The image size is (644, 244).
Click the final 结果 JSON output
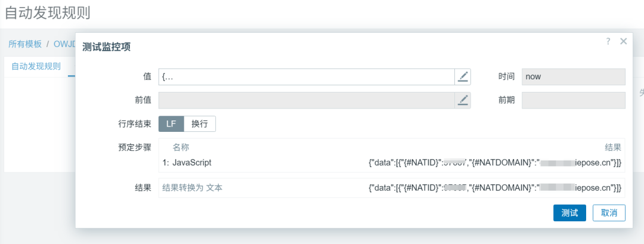(x=495, y=188)
